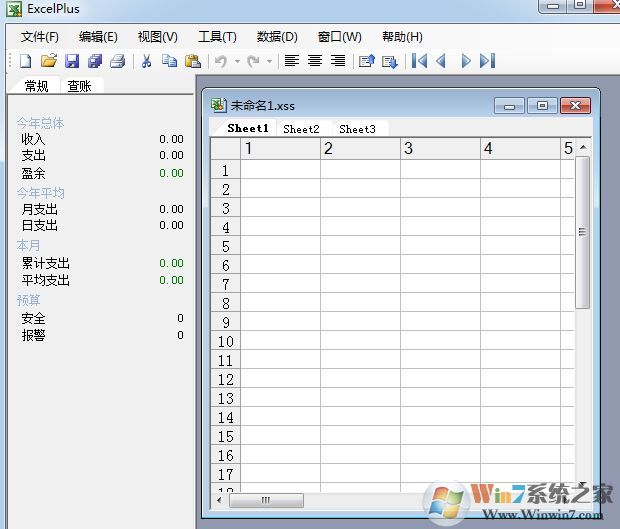620x529 pixels.
Task: Click the horizontal scrollbar left arrow
Action: 219,501
